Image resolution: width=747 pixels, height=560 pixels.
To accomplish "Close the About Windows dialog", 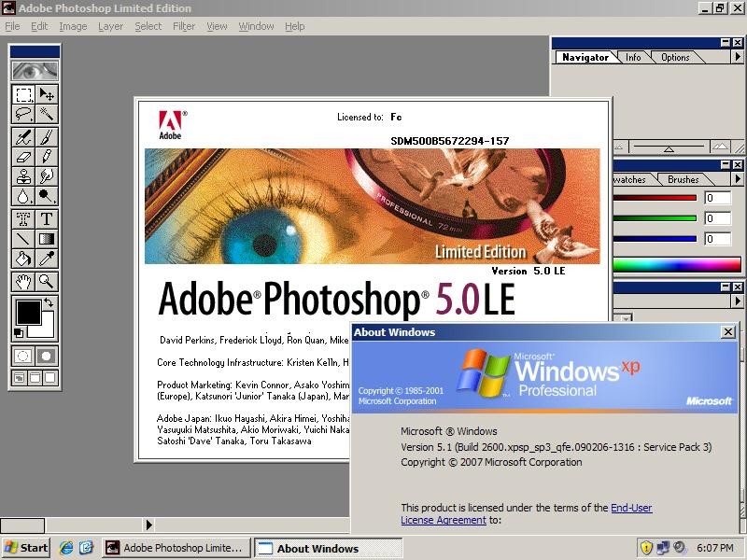I will 728,332.
